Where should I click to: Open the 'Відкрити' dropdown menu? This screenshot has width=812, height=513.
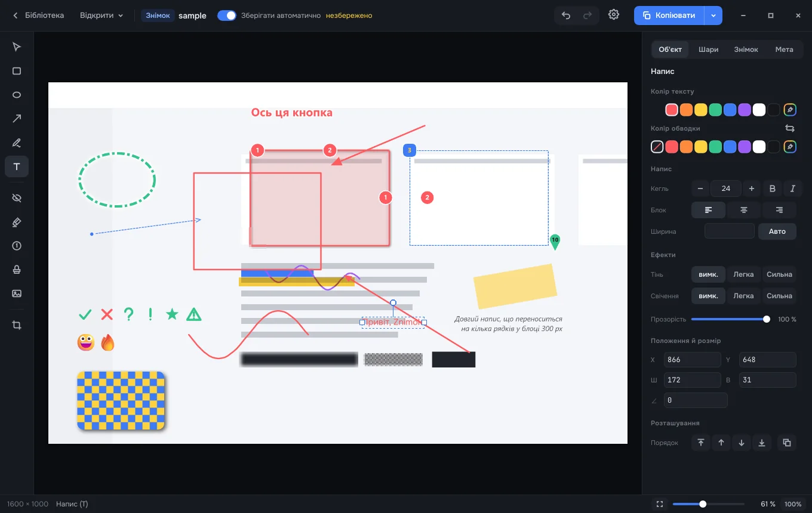coord(101,16)
